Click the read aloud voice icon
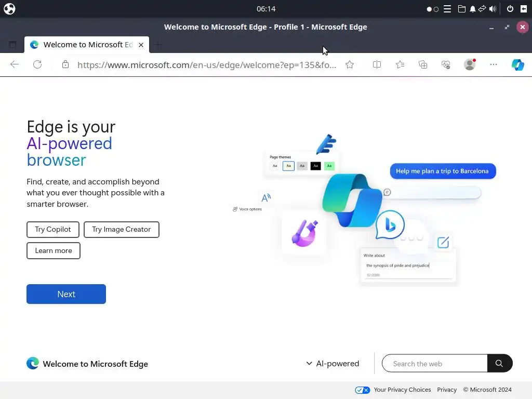Screen dimensions: 532x399 [x=266, y=197]
